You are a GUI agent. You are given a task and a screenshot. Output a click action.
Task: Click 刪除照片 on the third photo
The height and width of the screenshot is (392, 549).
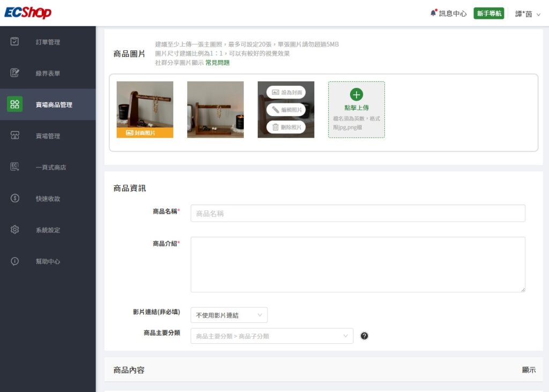click(286, 127)
